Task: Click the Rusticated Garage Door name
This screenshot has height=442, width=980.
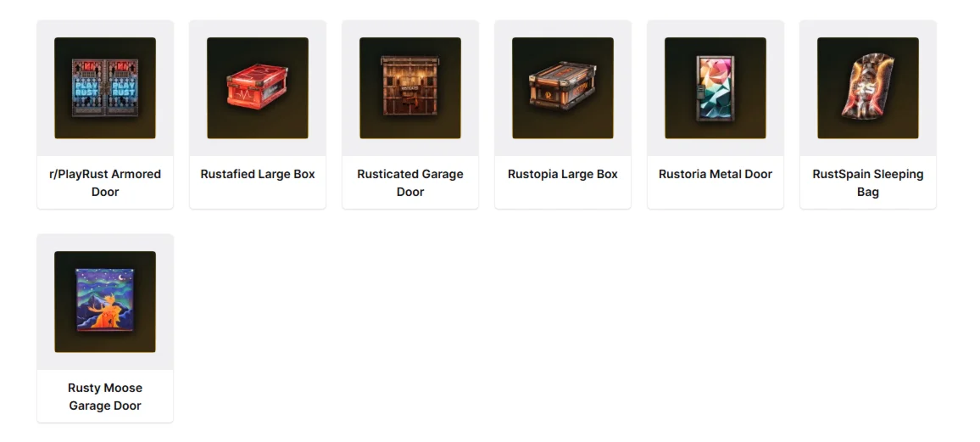Action: (410, 182)
